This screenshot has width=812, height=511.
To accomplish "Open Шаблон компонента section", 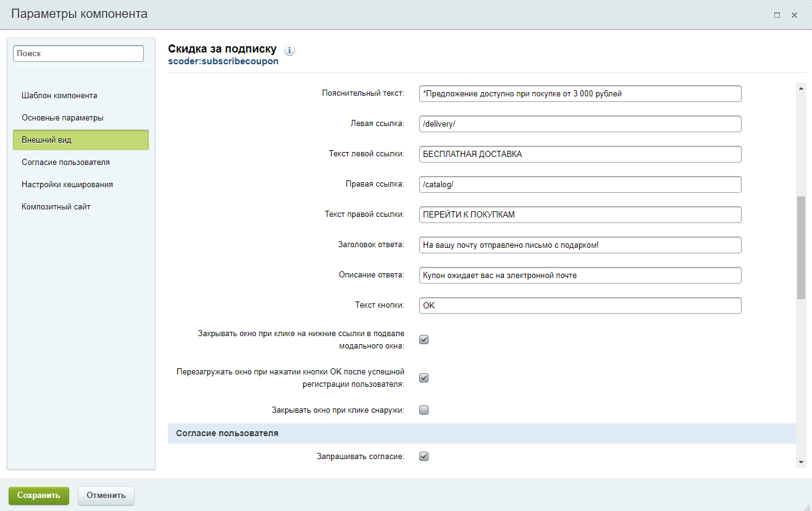I will [x=59, y=95].
